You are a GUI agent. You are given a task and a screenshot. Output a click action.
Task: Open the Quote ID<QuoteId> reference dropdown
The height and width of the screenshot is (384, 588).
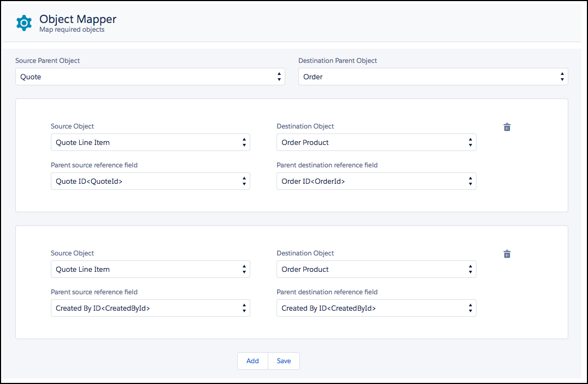point(150,181)
